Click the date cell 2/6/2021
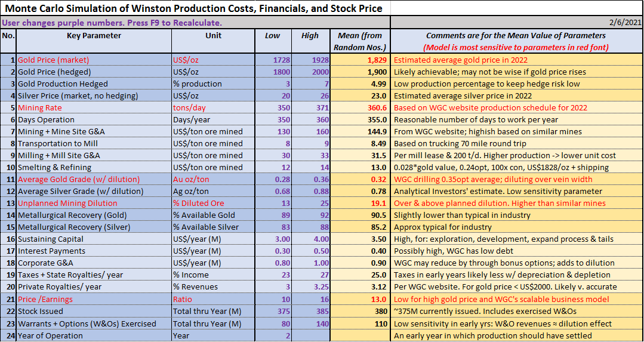The image size is (644, 342). [517, 23]
